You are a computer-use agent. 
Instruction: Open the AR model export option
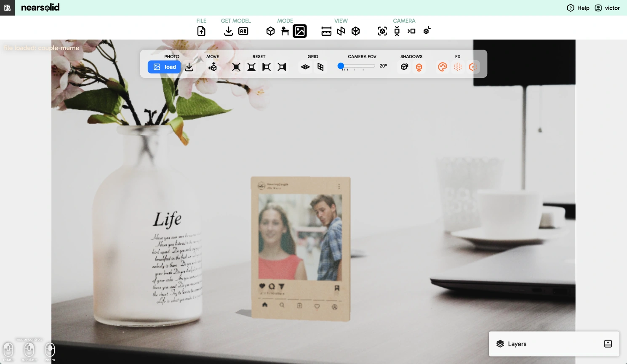[x=243, y=31]
